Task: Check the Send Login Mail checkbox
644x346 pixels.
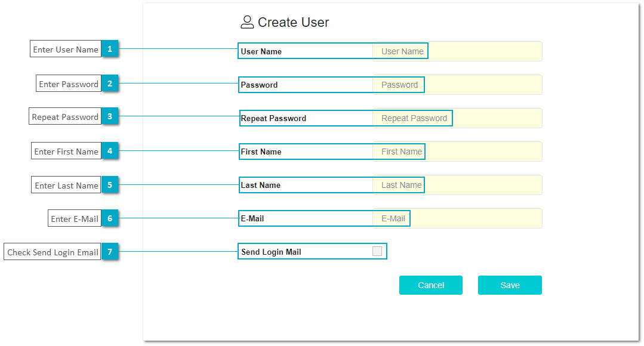Action: pyautogui.click(x=377, y=251)
